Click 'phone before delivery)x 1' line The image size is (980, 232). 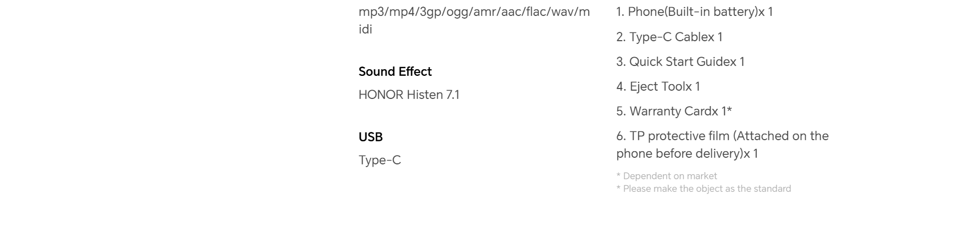click(687, 153)
